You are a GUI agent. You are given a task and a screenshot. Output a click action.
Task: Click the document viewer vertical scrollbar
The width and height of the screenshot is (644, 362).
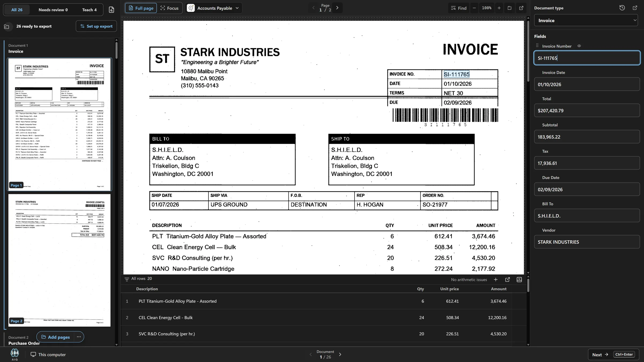point(528,51)
